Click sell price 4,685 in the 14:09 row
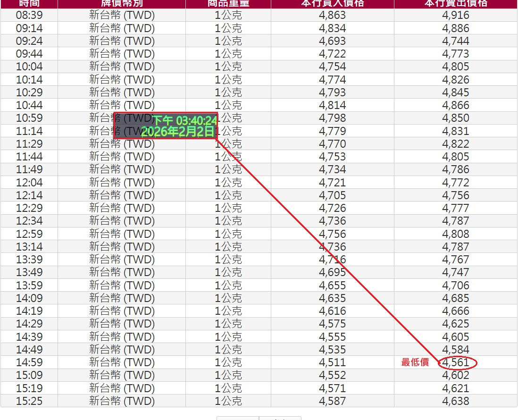 456,298
